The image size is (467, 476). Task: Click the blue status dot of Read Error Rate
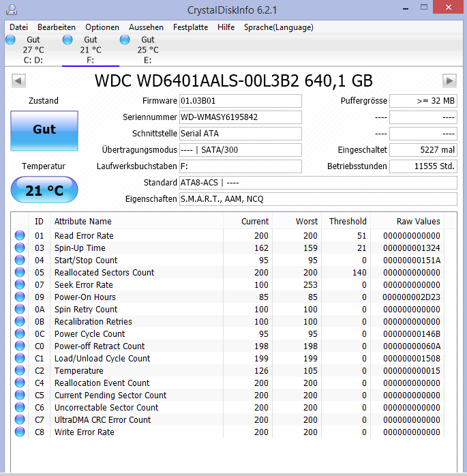point(20,235)
